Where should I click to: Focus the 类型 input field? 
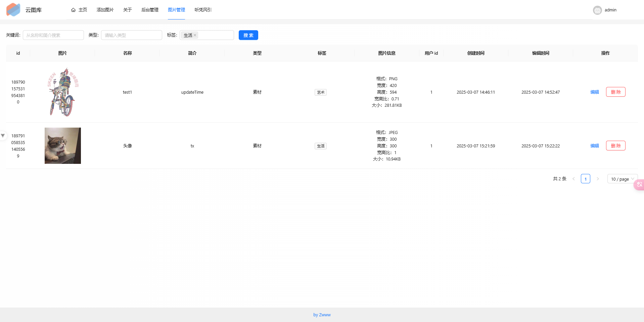(132, 35)
